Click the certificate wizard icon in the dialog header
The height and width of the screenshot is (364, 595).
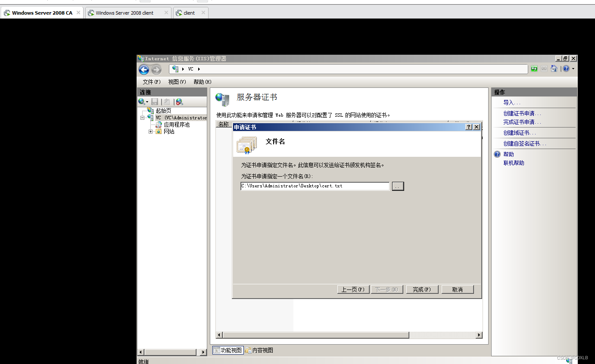click(246, 145)
